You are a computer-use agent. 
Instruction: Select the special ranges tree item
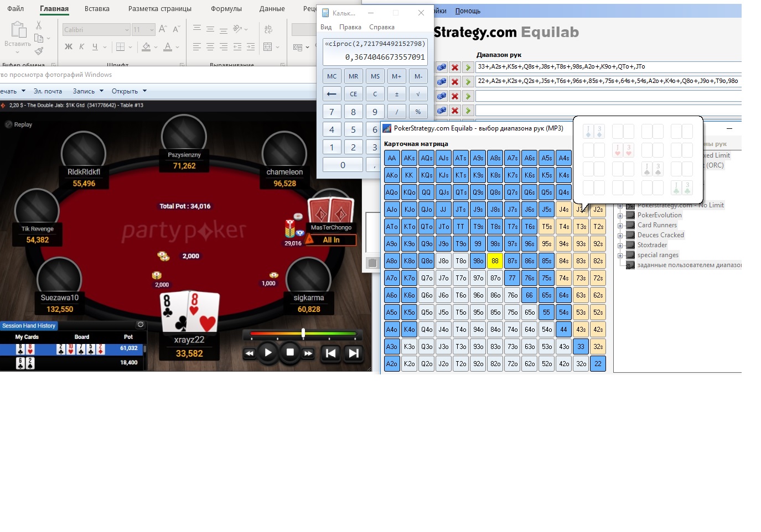(x=658, y=255)
